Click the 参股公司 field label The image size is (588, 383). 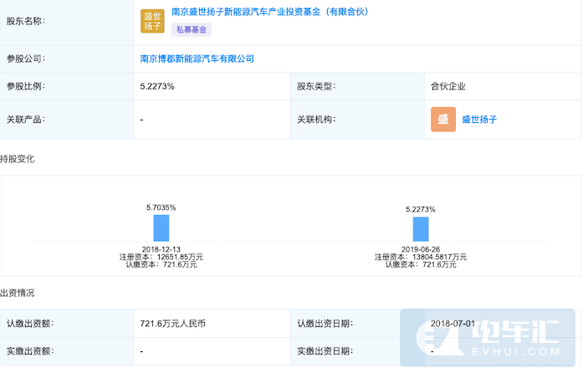pos(25,59)
